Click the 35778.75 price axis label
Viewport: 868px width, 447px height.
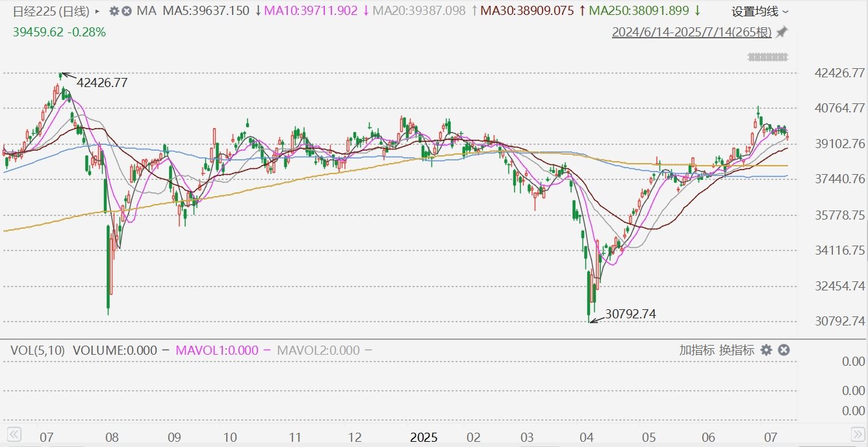pos(839,215)
